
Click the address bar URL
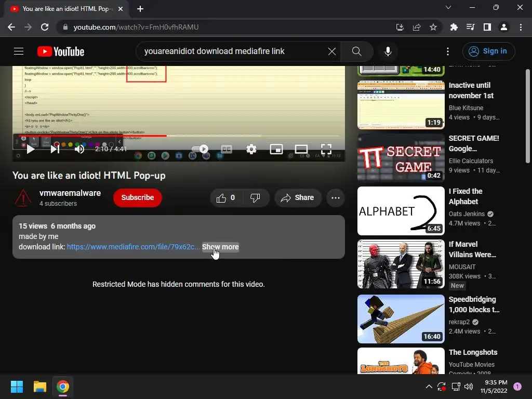pyautogui.click(x=136, y=27)
